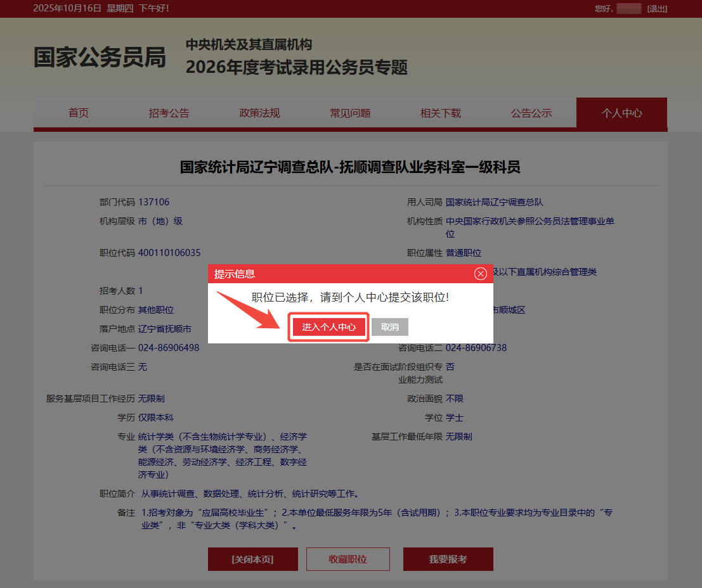Click the 进入个人中心 button
702x588 pixels.
(328, 327)
